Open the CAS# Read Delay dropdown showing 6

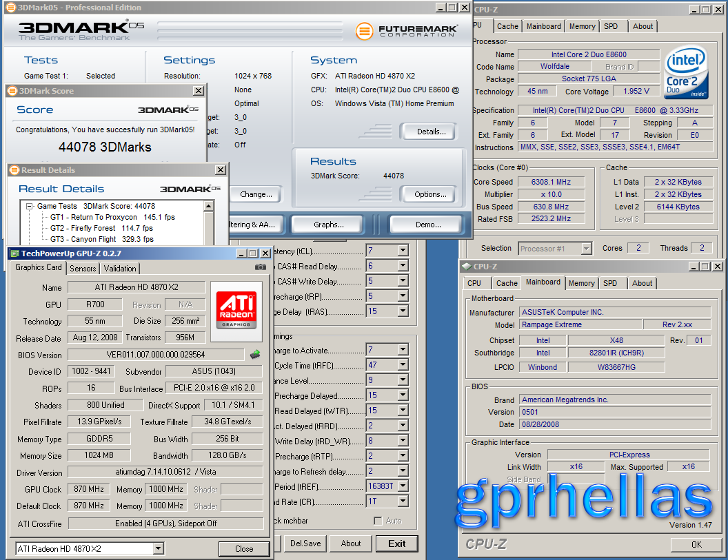(403, 265)
